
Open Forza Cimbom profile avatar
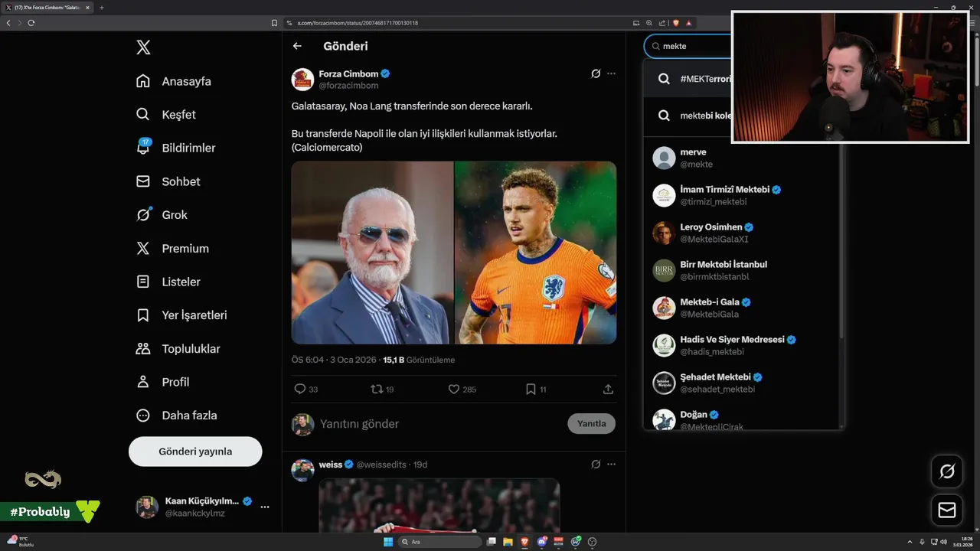point(302,80)
